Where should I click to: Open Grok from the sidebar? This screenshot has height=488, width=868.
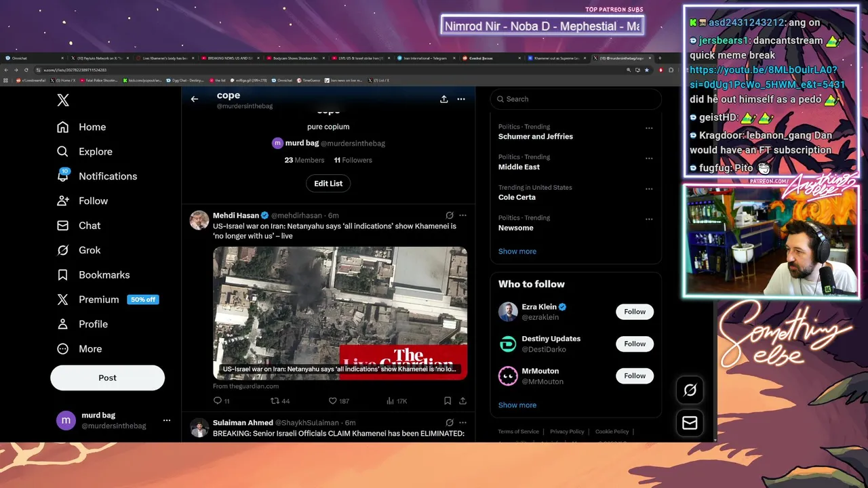[x=79, y=250]
